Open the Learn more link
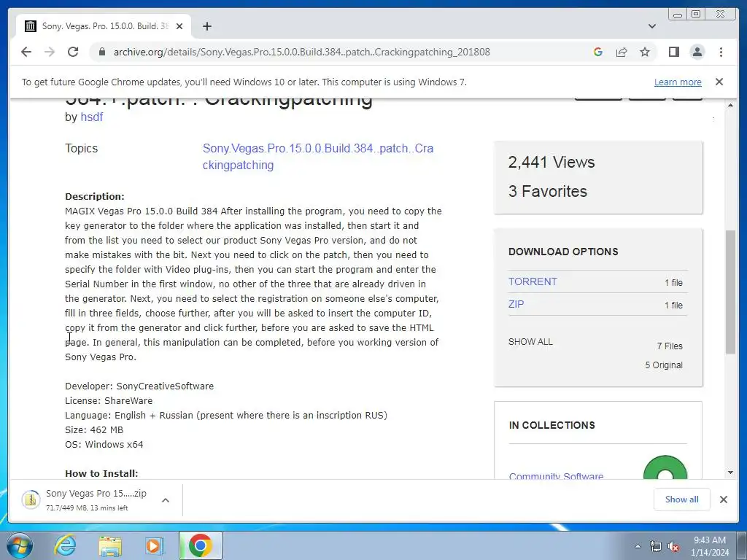Viewport: 747px width, 560px height. [x=678, y=82]
